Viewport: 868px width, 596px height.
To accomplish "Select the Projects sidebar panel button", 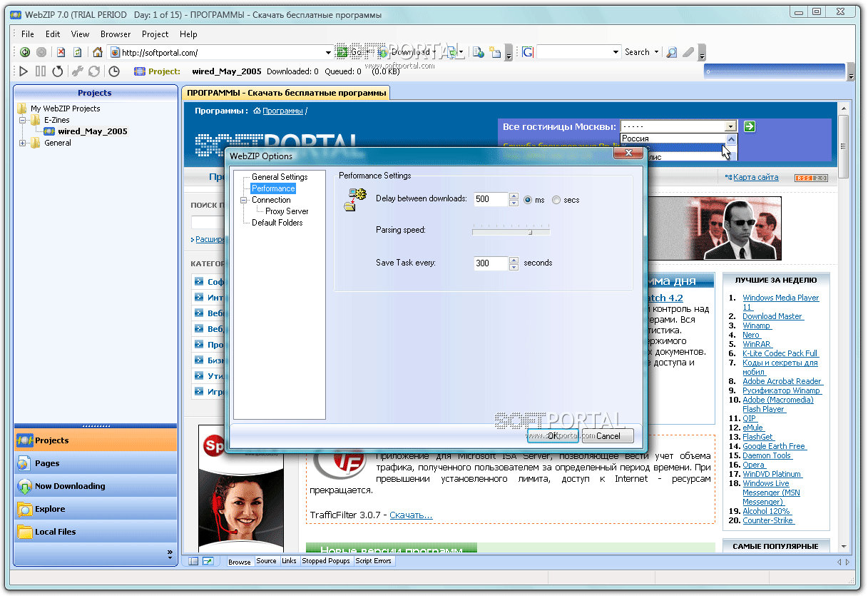I will pyautogui.click(x=96, y=440).
